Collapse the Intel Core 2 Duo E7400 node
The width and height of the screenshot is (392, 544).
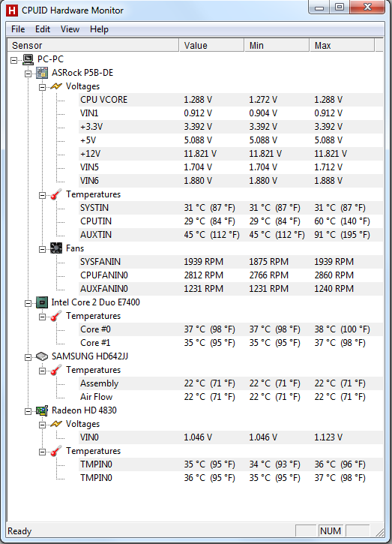coord(28,304)
